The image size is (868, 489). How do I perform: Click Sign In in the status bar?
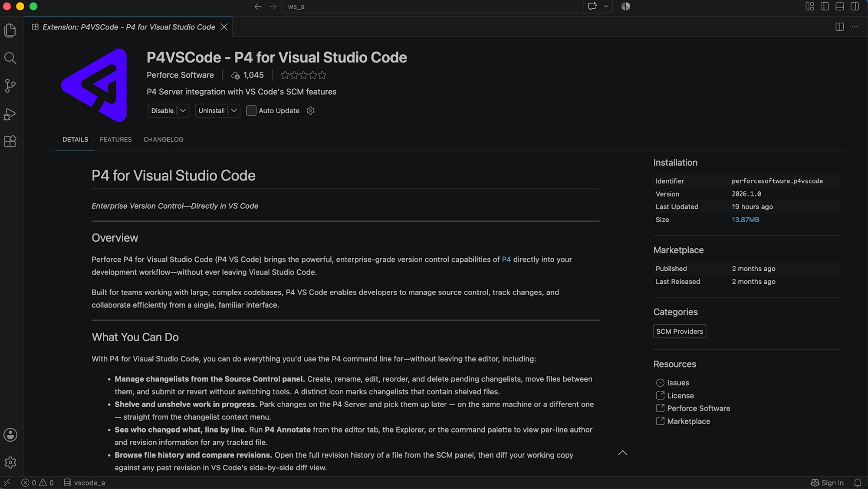(x=827, y=482)
